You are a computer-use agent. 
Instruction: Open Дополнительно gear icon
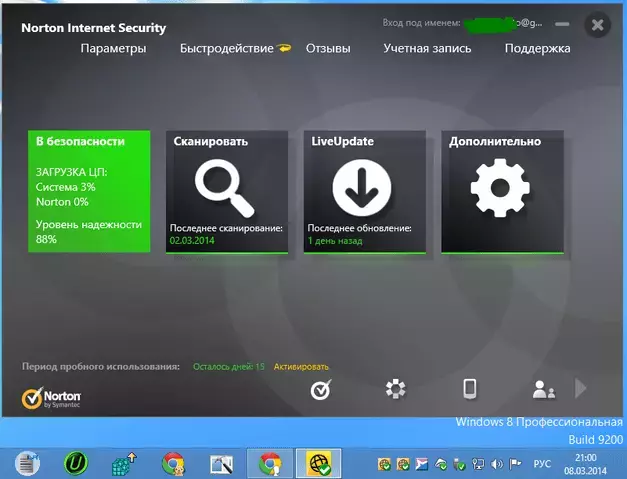click(x=500, y=188)
